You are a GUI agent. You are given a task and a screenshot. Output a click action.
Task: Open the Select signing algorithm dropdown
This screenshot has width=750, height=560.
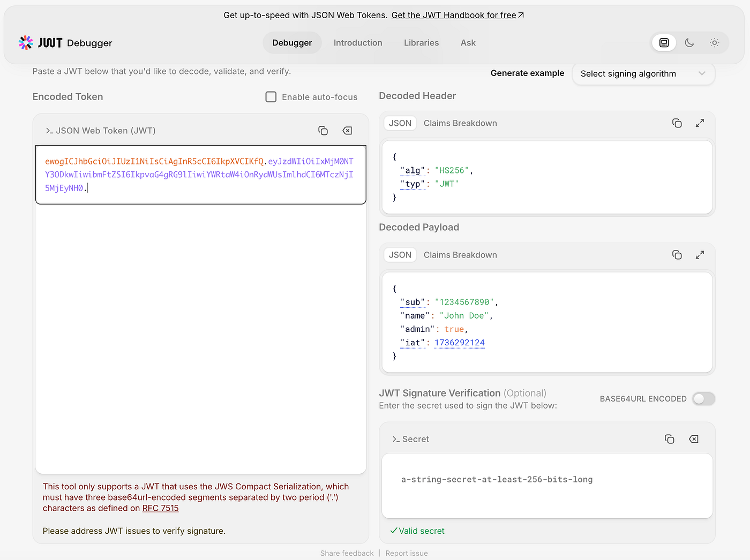(643, 74)
